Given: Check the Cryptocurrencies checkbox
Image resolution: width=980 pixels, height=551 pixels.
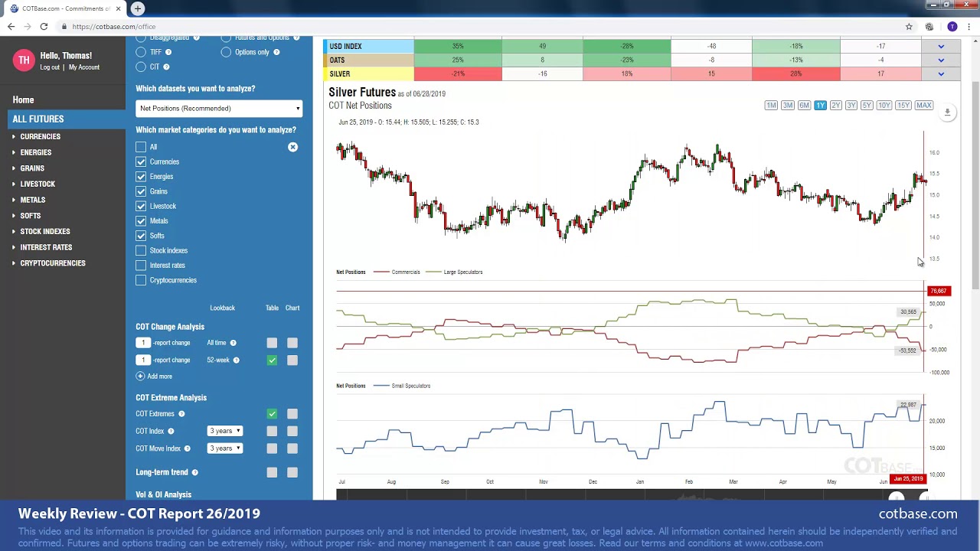Looking at the screenshot, I should point(141,280).
